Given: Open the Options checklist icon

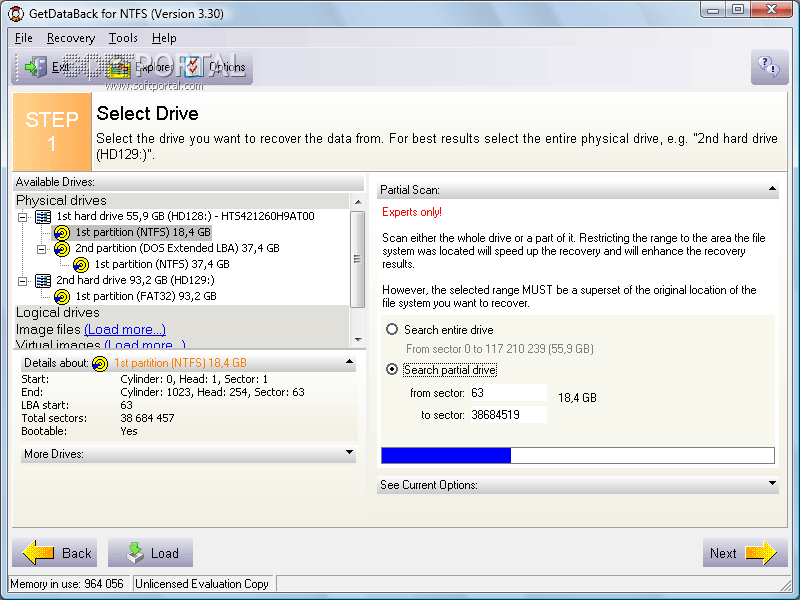Looking at the screenshot, I should pyautogui.click(x=193, y=67).
